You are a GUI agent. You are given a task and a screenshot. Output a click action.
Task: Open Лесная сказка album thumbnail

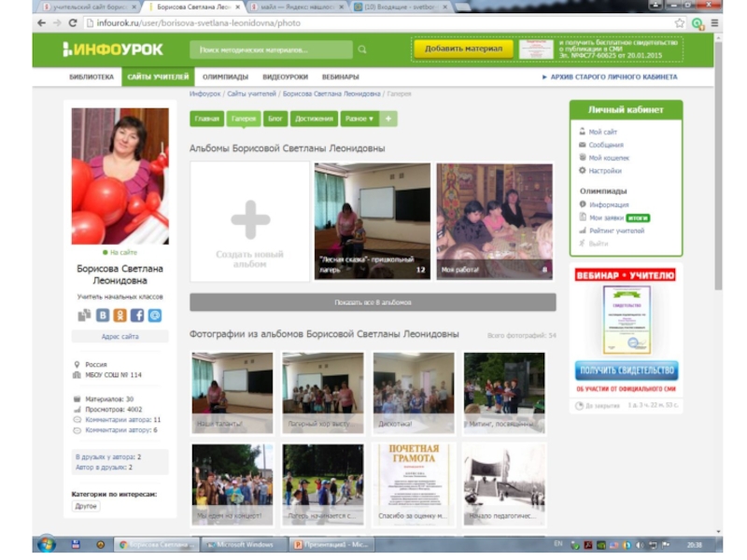[x=373, y=221]
